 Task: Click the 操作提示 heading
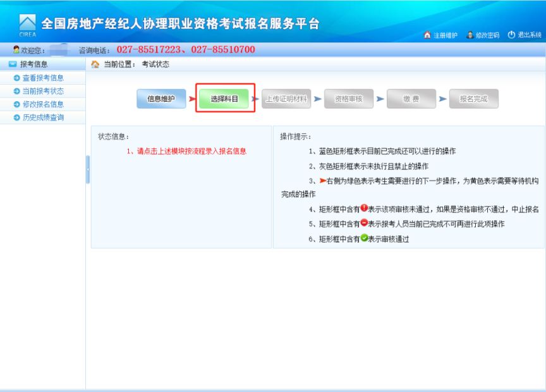[295, 137]
